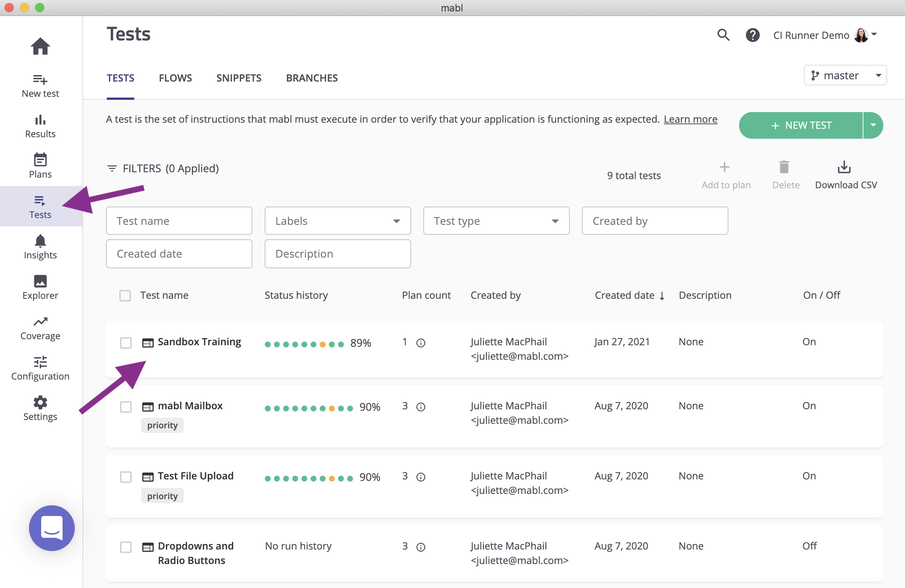Image resolution: width=905 pixels, height=588 pixels.
Task: Click the green New Test button
Action: click(801, 125)
